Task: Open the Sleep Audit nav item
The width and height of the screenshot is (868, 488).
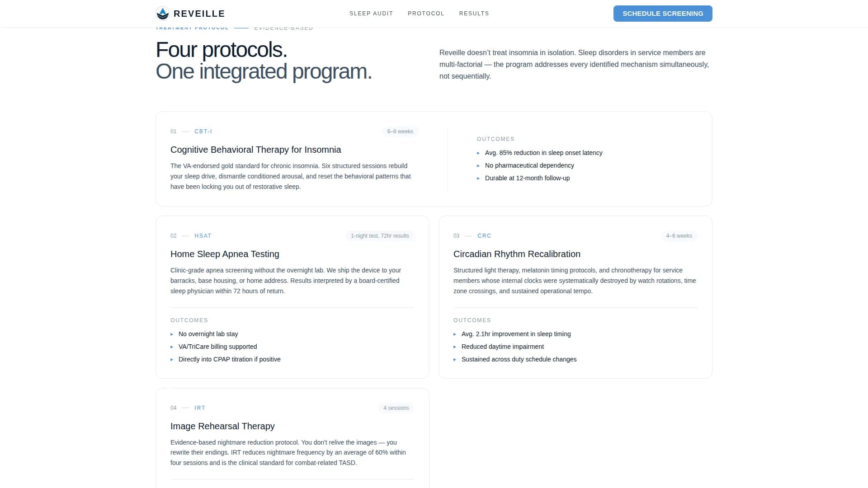Action: [371, 14]
